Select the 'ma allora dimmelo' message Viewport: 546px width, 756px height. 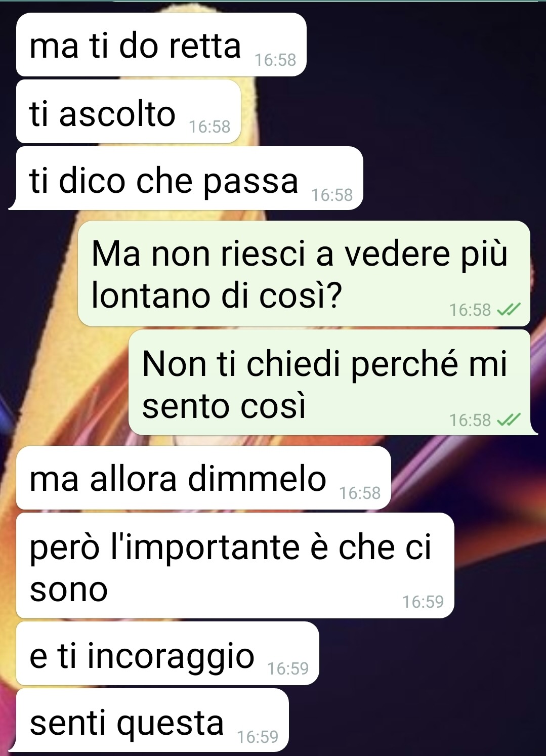(x=203, y=478)
